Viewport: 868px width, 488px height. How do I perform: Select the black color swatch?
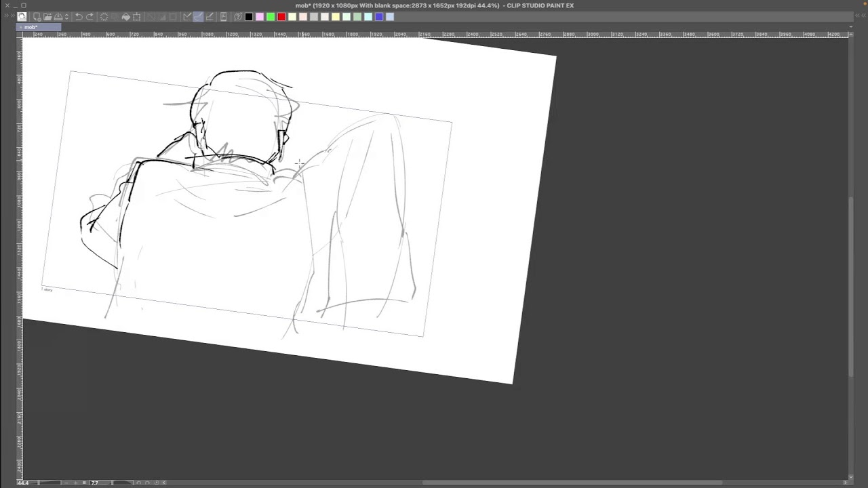pyautogui.click(x=249, y=16)
